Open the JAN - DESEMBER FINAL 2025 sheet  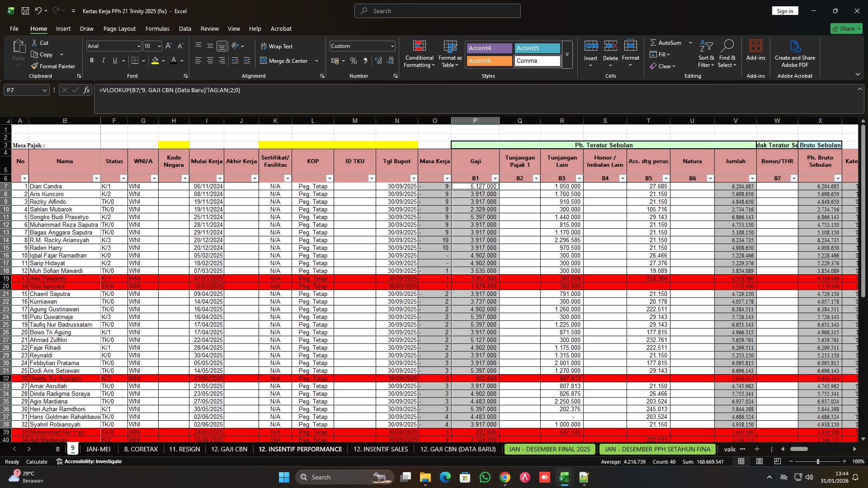tap(549, 449)
